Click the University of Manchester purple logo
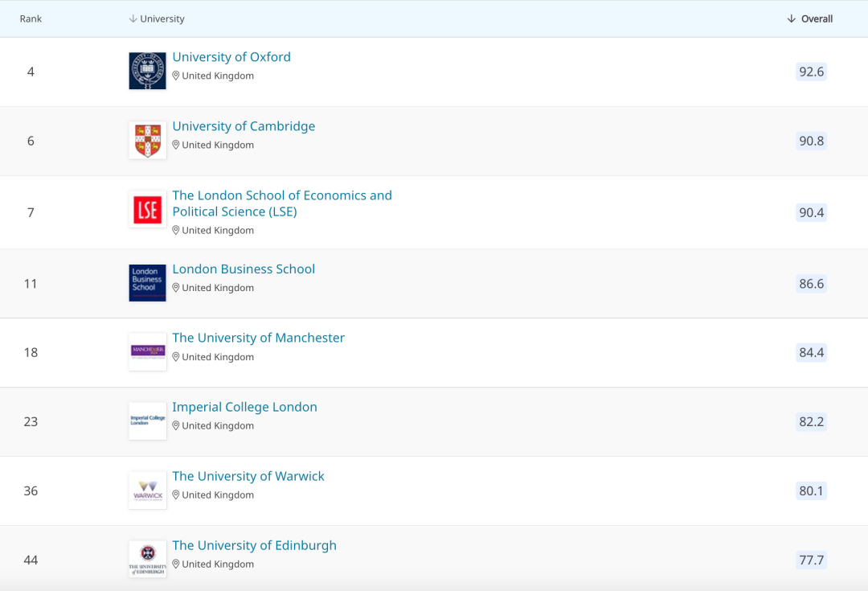This screenshot has width=868, height=591. (147, 351)
